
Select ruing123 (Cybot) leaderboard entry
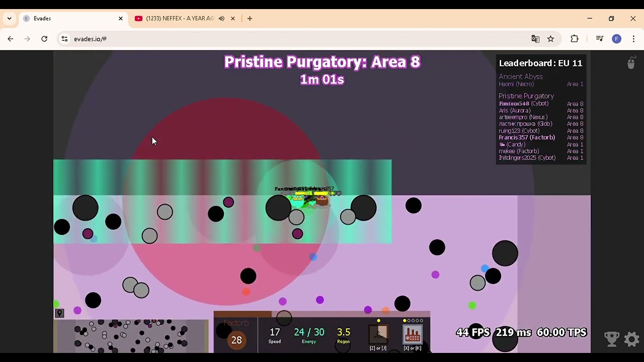(x=541, y=131)
